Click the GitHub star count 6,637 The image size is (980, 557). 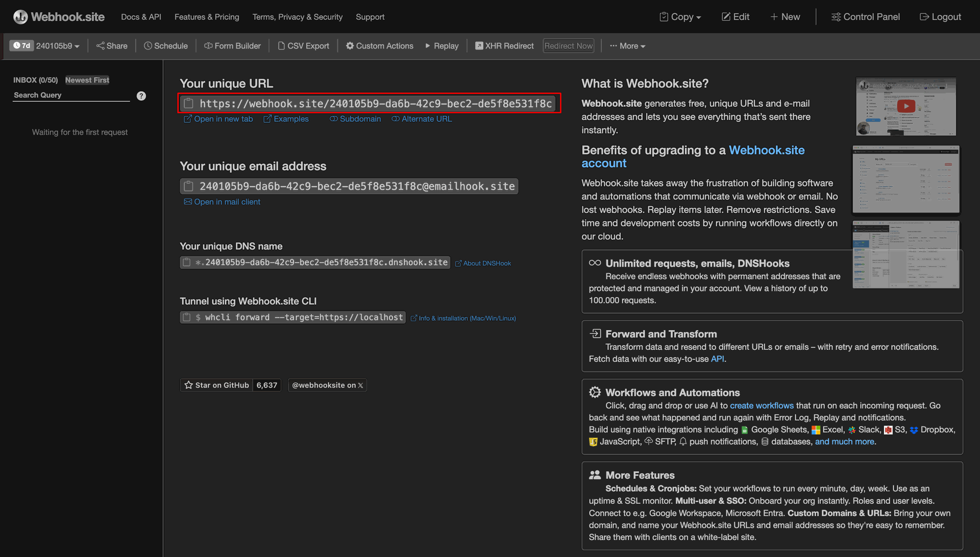(267, 385)
